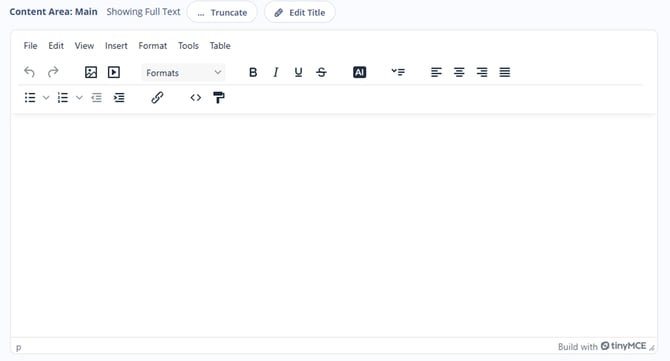670x361 pixels.
Task: Open the Format menu
Action: point(153,46)
